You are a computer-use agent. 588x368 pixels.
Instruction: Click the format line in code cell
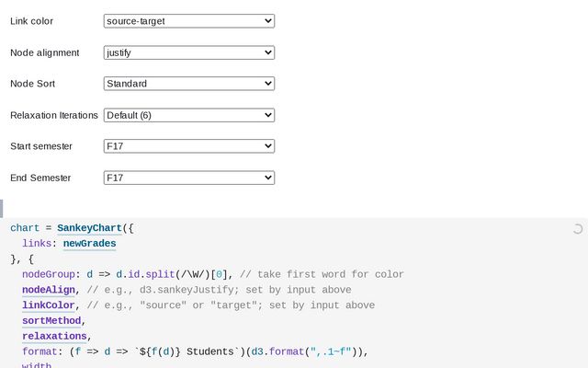184,351
